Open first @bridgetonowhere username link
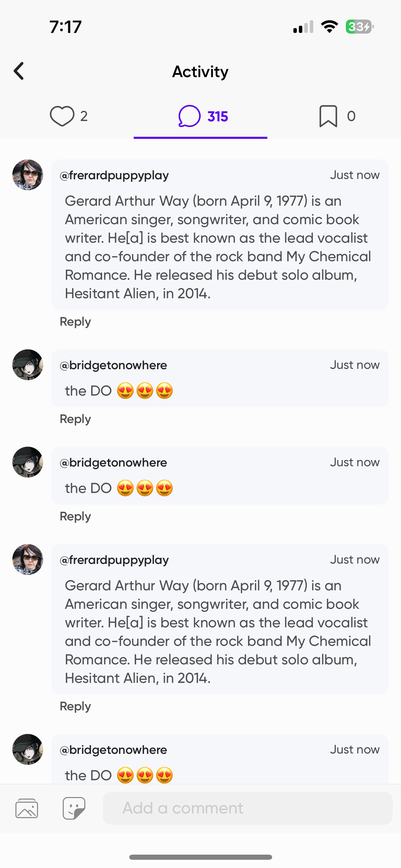This screenshot has height=868, width=401. click(x=113, y=365)
